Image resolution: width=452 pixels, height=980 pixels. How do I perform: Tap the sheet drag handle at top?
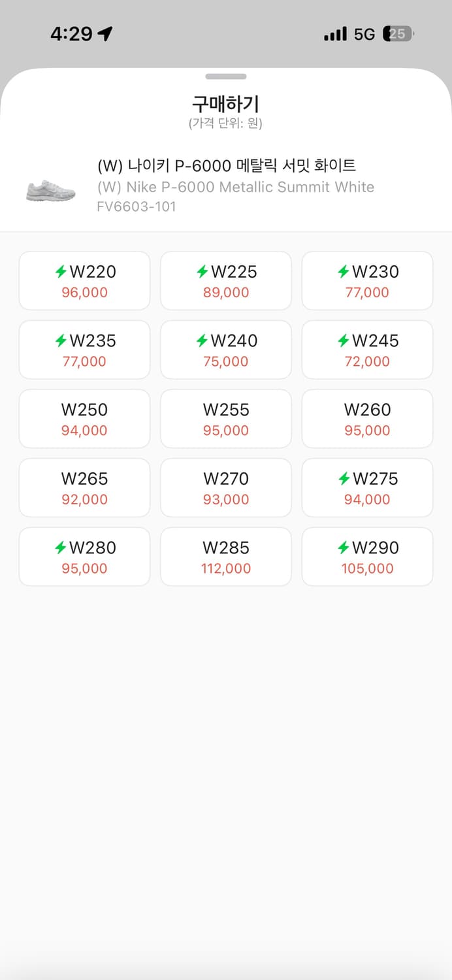(x=226, y=76)
